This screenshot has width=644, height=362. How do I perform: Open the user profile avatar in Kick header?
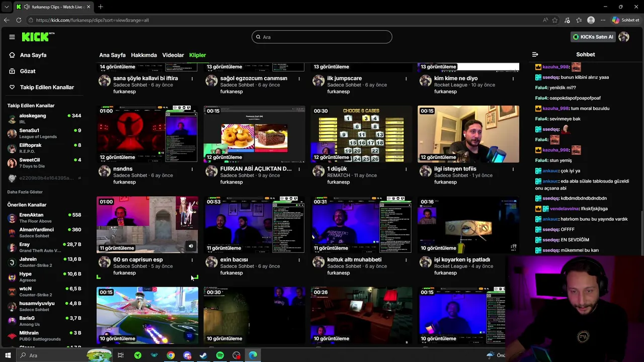pyautogui.click(x=624, y=37)
